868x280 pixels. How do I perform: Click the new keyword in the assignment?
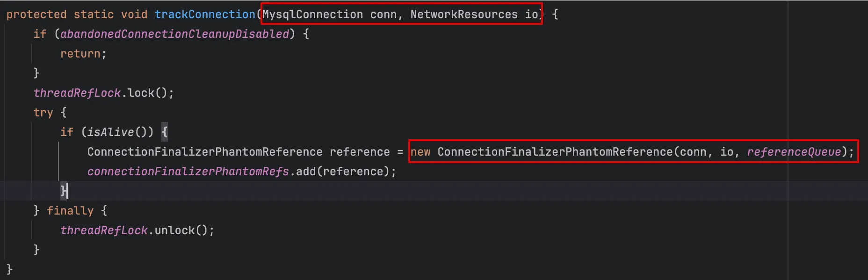coord(420,152)
